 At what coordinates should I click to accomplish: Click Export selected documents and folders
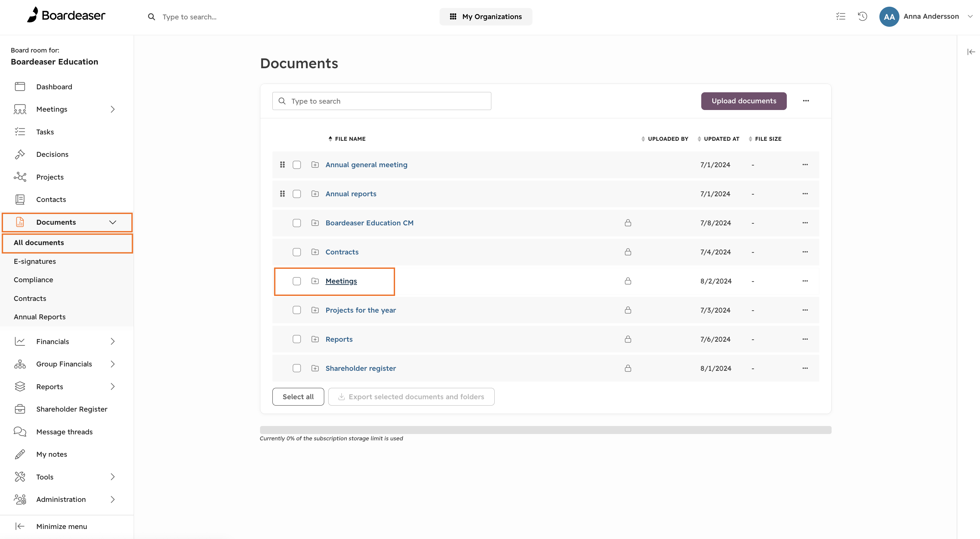coord(411,397)
